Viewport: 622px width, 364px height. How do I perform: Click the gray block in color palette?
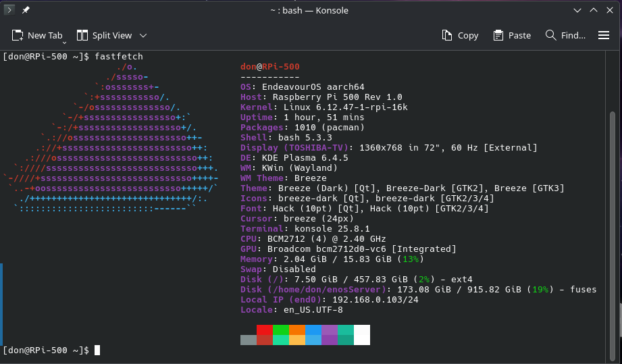pyautogui.click(x=249, y=340)
